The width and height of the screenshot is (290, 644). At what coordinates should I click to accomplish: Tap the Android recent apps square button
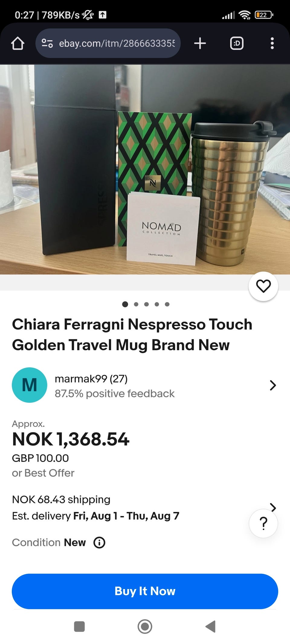coord(79,626)
